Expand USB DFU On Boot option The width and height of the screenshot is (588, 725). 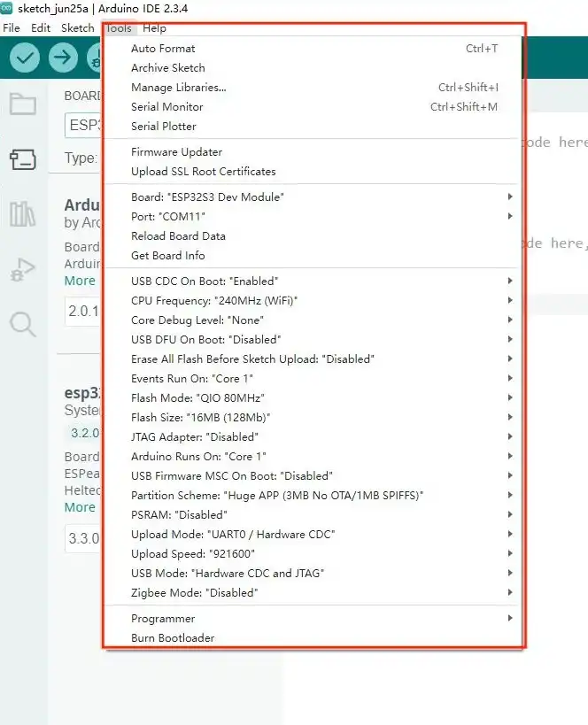[313, 339]
